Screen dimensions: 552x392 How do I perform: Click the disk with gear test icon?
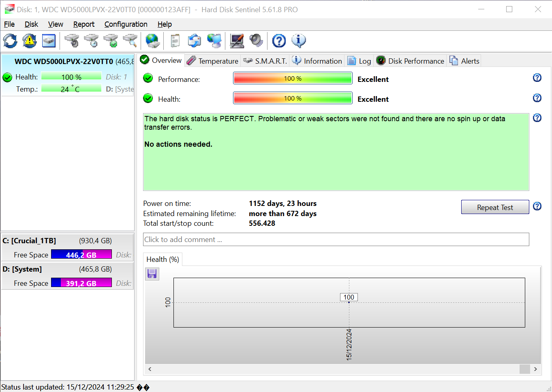coord(72,41)
